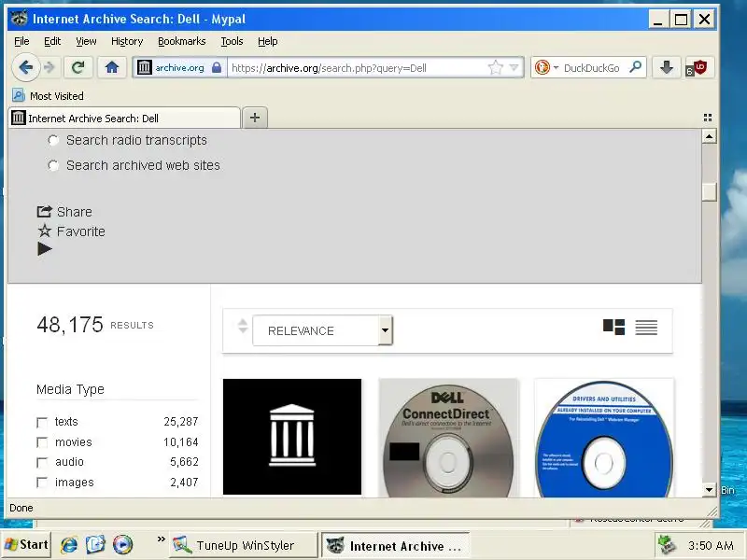Open the Help menu
This screenshot has width=747, height=560.
click(x=267, y=41)
